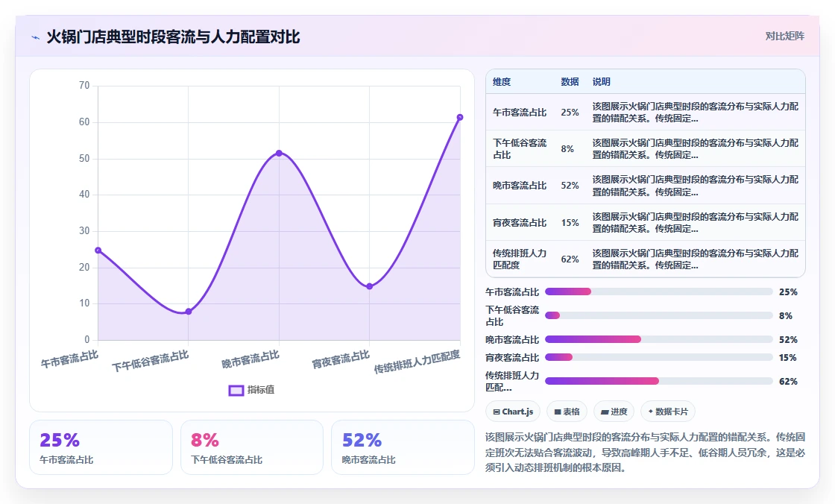Screen dimensions: 835x504
Task: Click the 说明 text in the 午市客流占比 row
Action: [696, 113]
